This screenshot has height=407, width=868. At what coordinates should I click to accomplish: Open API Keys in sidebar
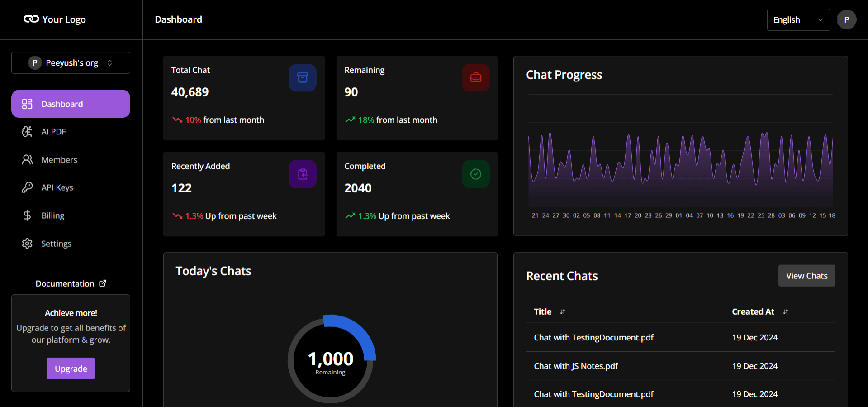click(x=57, y=187)
